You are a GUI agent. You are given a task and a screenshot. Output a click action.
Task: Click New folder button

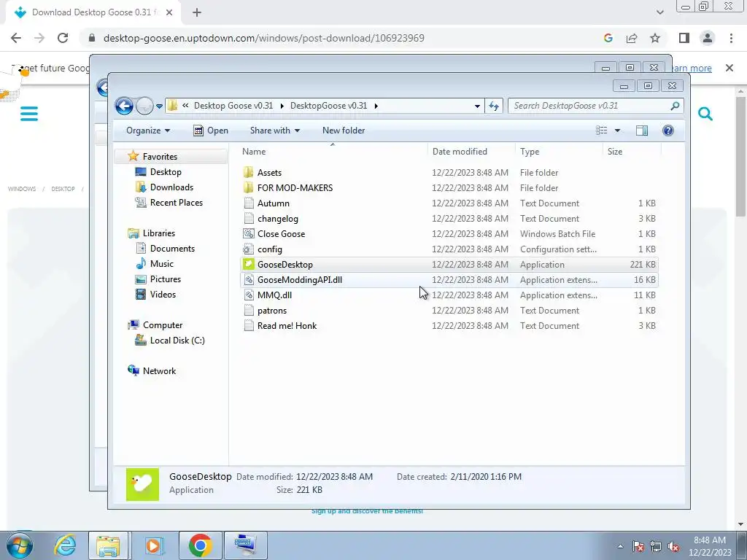[x=344, y=131]
